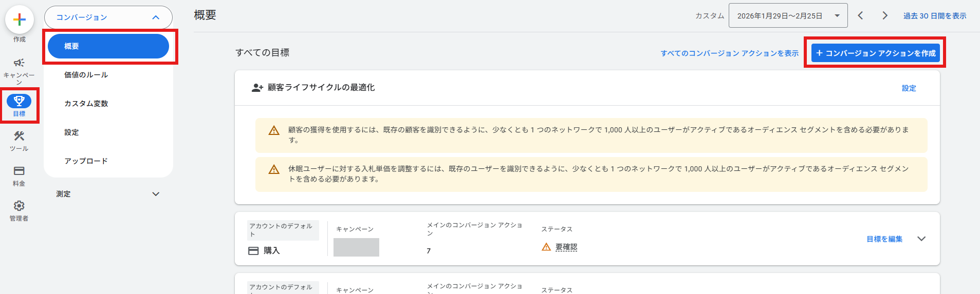Click すべてのコンバージョン アクションを表示 link

[729, 53]
